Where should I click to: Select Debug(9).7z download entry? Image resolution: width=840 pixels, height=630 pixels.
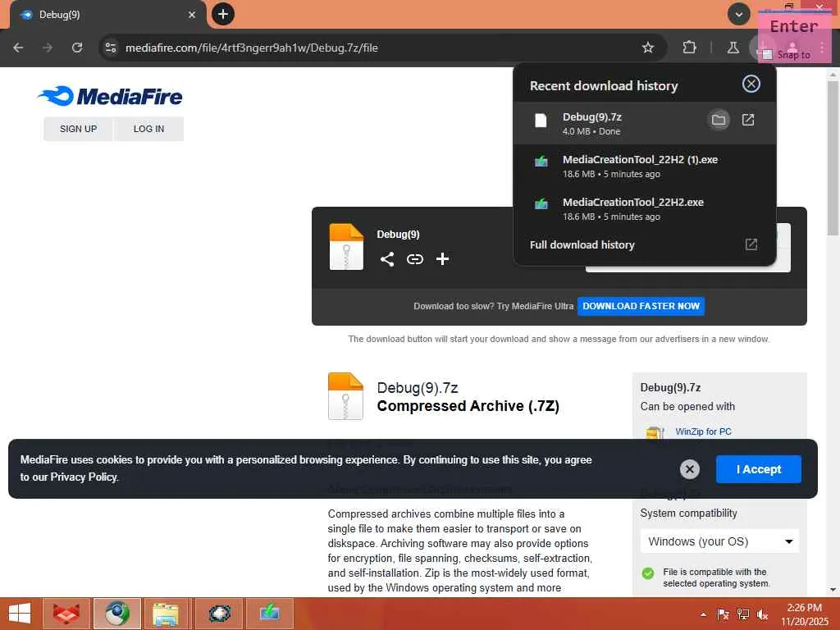pyautogui.click(x=645, y=123)
